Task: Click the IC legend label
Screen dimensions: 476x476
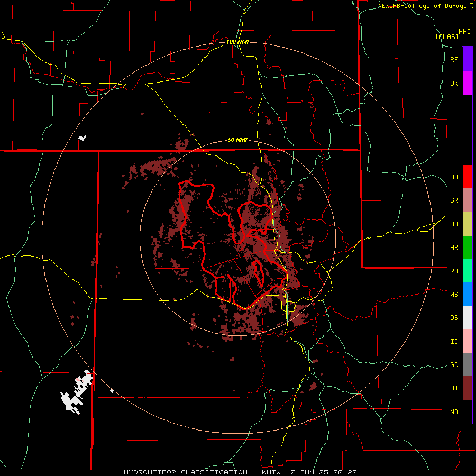Action: tap(454, 342)
